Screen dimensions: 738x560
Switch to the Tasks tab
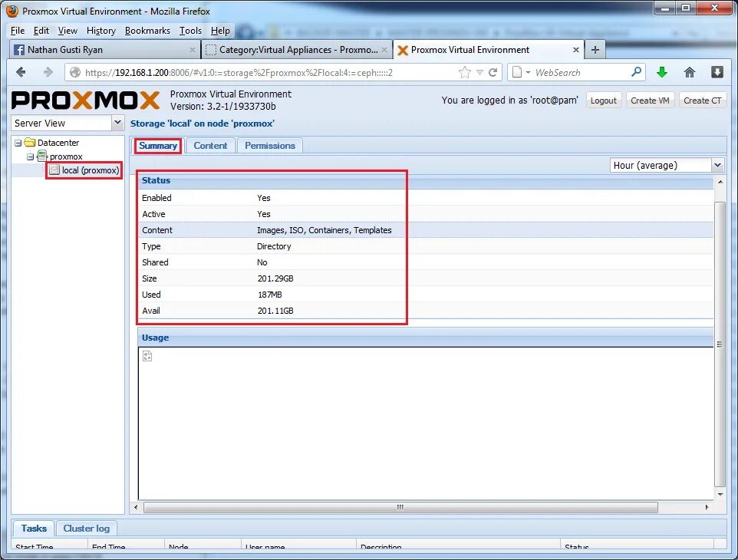pos(34,529)
